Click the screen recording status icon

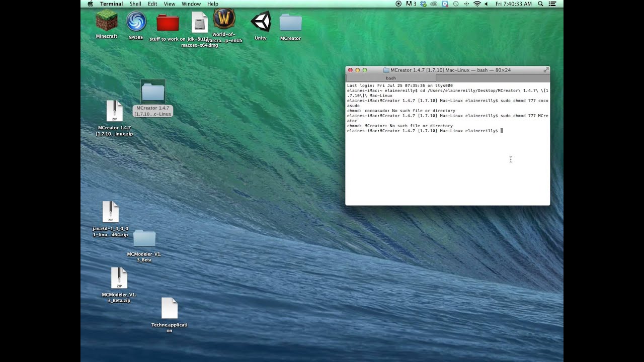click(x=398, y=4)
